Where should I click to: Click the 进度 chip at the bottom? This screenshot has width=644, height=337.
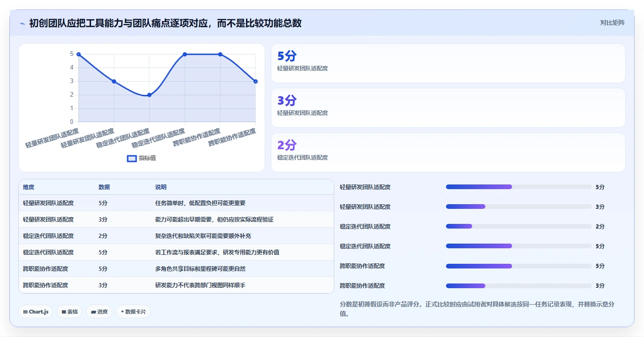pos(99,312)
